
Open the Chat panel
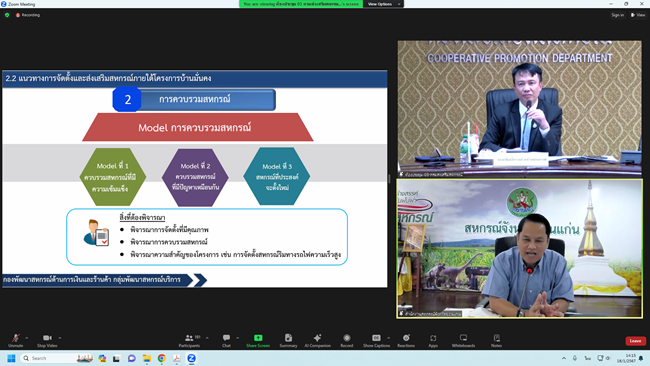coord(226,340)
